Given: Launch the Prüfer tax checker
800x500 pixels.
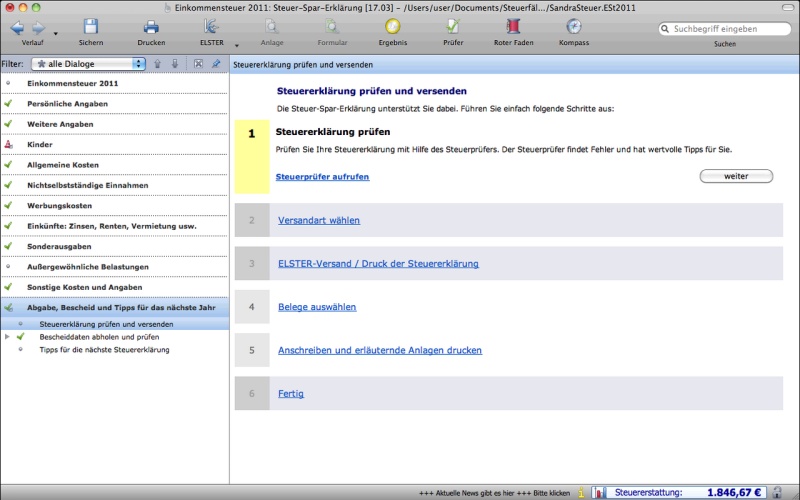Looking at the screenshot, I should [453, 27].
